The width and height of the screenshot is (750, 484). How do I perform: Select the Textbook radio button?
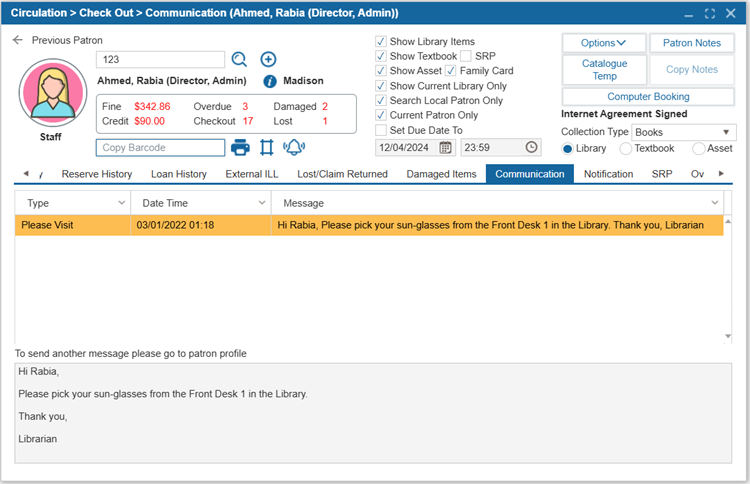point(626,148)
